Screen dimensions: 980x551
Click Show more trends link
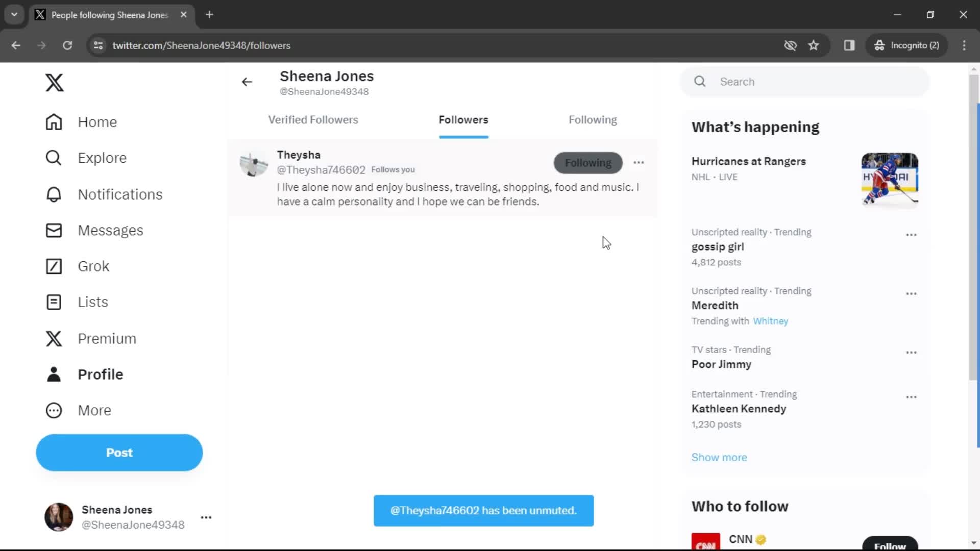[719, 458]
